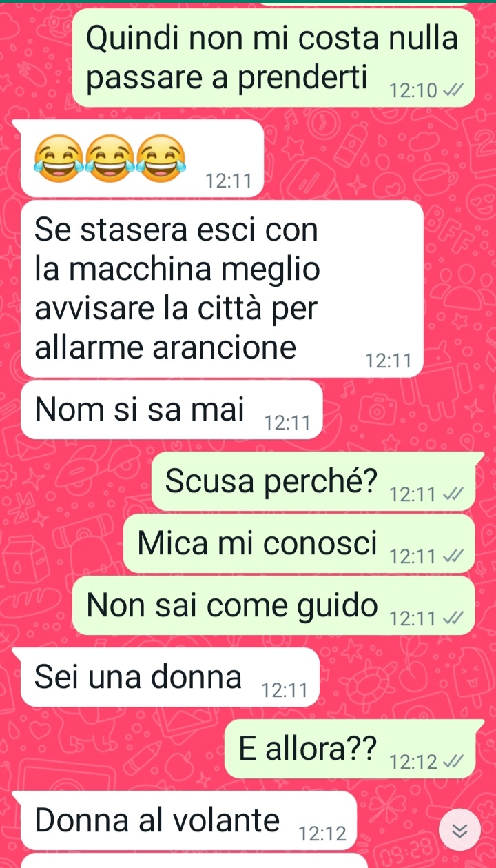The height and width of the screenshot is (868, 496).
Task: Select the sent 'E allora??' bubble
Action: [350, 749]
